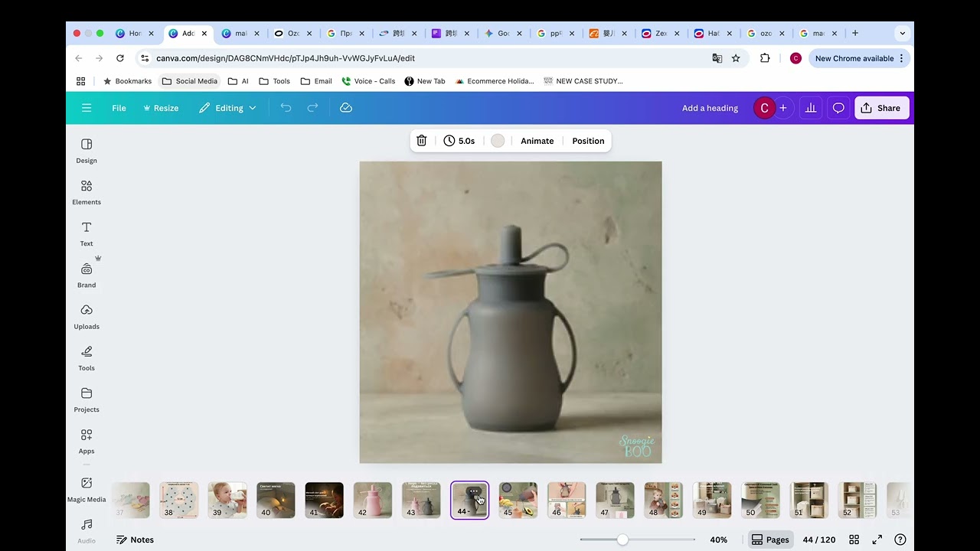Open the analytics bar chart icon
This screenshot has width=980, height=551.
pyautogui.click(x=811, y=108)
